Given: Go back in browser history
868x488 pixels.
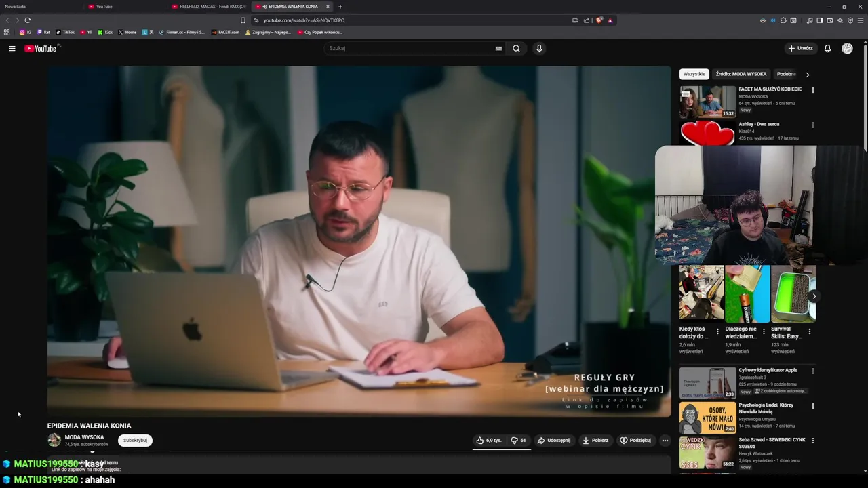Looking at the screenshot, I should (7, 20).
